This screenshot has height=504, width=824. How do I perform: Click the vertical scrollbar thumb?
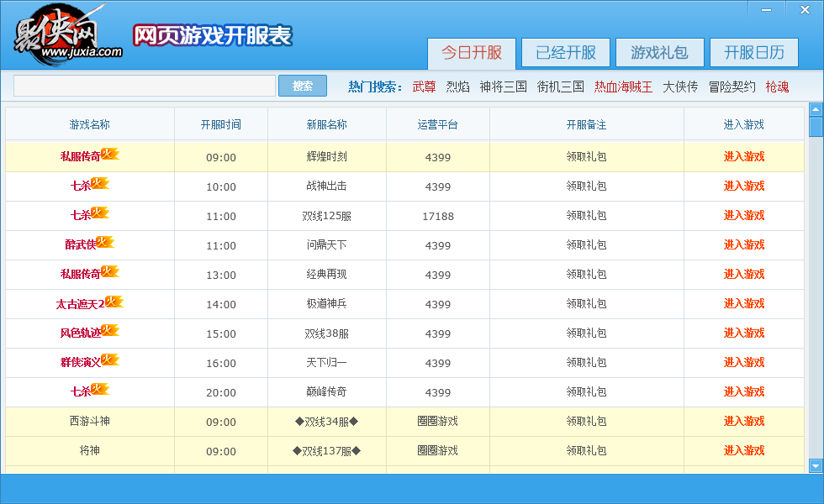pos(816,127)
